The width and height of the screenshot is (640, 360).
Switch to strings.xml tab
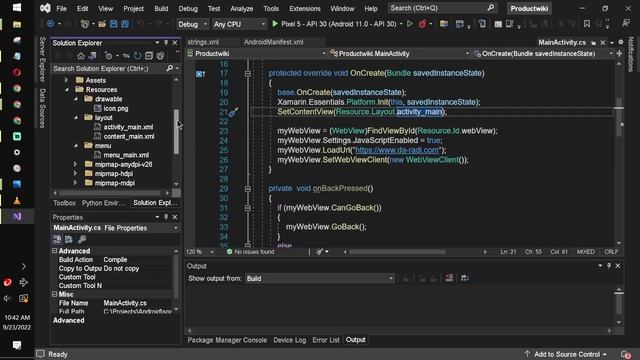pos(203,42)
